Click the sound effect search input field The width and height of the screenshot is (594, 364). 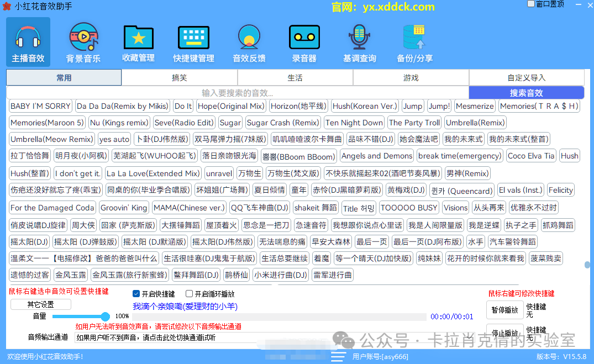point(238,93)
